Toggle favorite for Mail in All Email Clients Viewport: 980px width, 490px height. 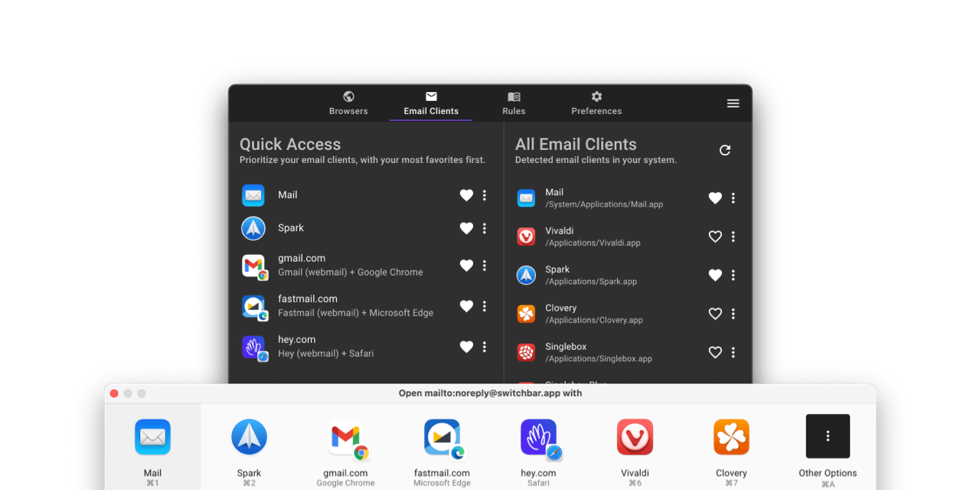[x=715, y=198]
